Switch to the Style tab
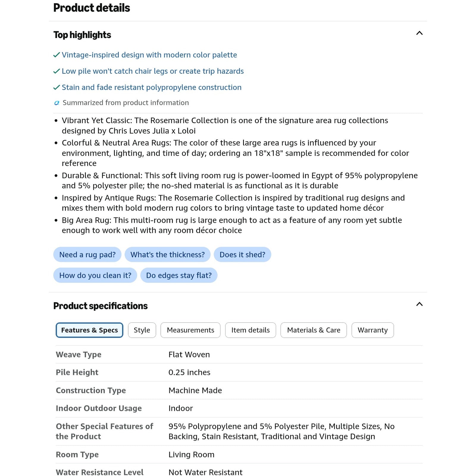The height and width of the screenshot is (476, 476). pos(142,330)
